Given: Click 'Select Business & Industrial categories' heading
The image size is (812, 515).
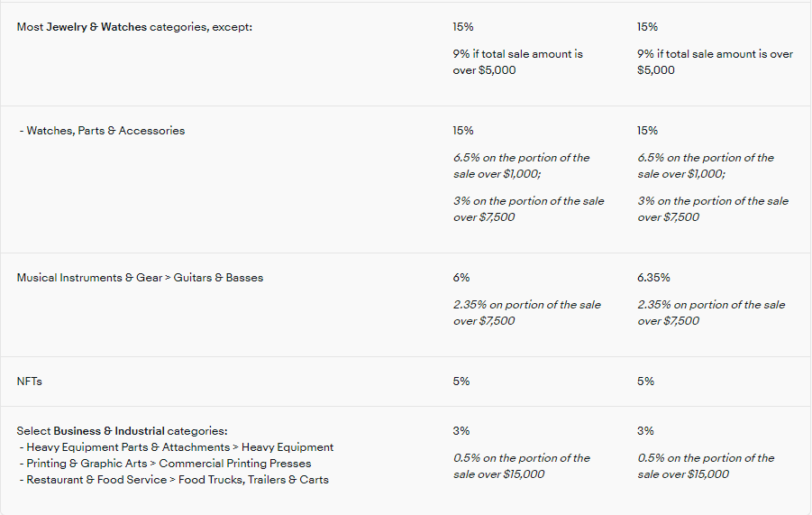Looking at the screenshot, I should tap(122, 431).
